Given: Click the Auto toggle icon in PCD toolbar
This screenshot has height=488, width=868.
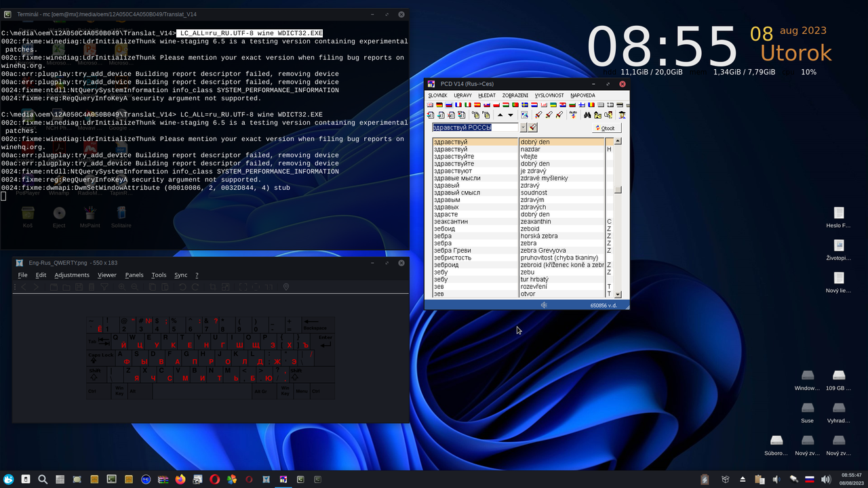Looking at the screenshot, I should (573, 115).
